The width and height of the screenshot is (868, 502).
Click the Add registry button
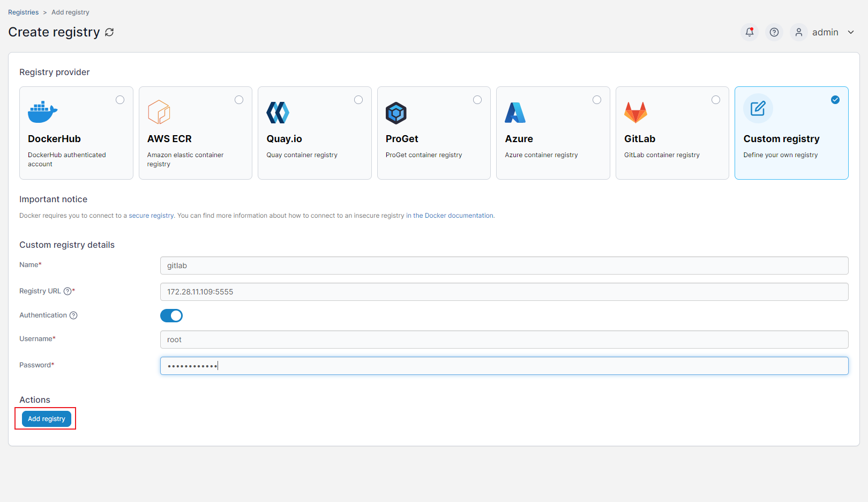coord(47,419)
